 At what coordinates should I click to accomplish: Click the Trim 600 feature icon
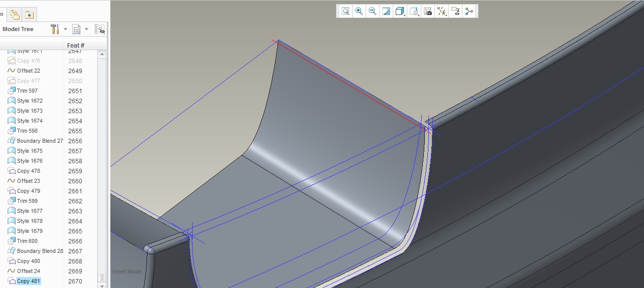coord(12,241)
